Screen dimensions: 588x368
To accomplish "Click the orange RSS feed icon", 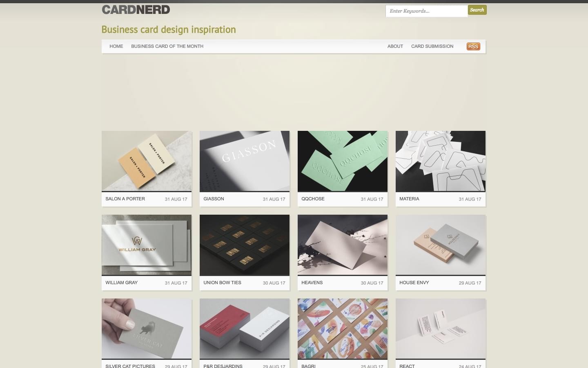I will click(x=473, y=46).
